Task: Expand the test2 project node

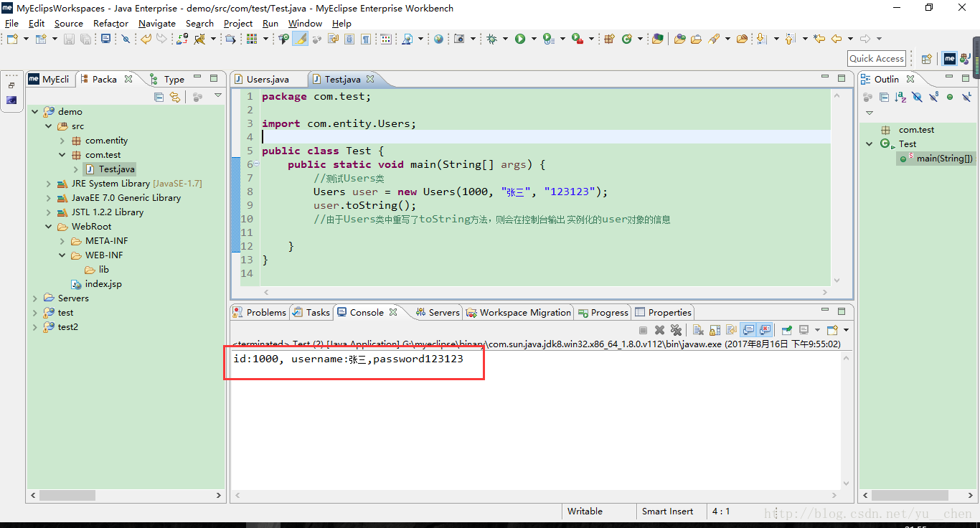Action: point(35,327)
